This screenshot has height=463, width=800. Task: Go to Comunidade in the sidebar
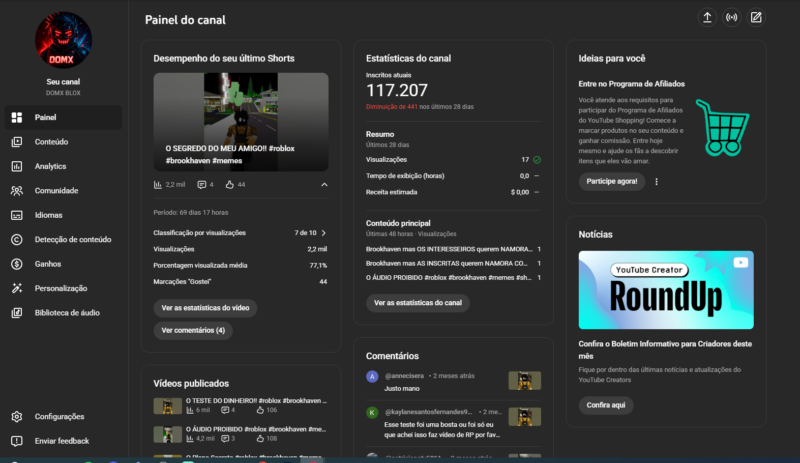click(x=55, y=190)
